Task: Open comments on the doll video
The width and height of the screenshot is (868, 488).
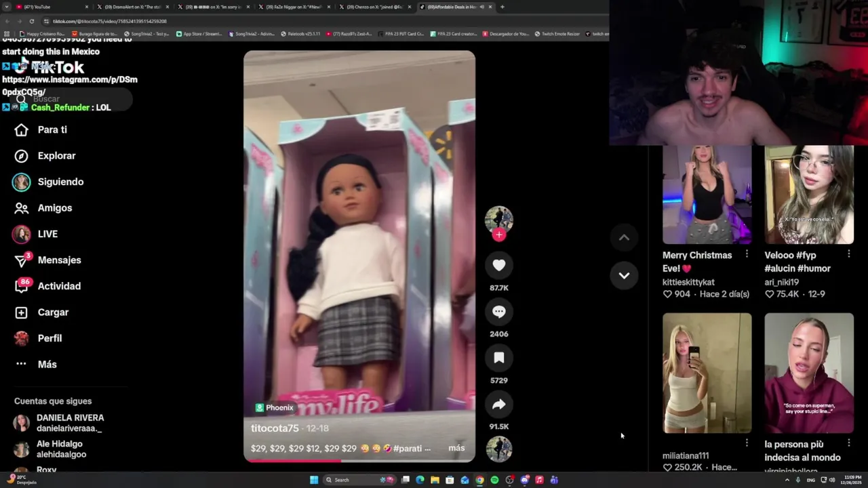Action: tap(499, 312)
